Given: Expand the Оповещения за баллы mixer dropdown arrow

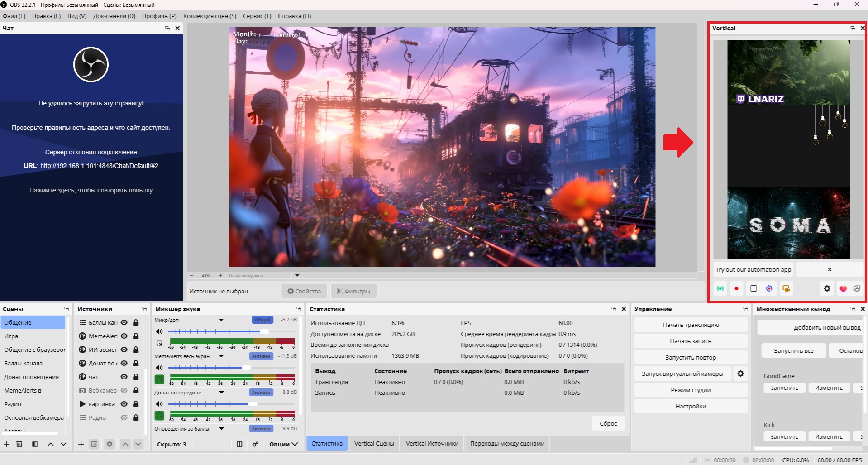Looking at the screenshot, I should pos(221,429).
